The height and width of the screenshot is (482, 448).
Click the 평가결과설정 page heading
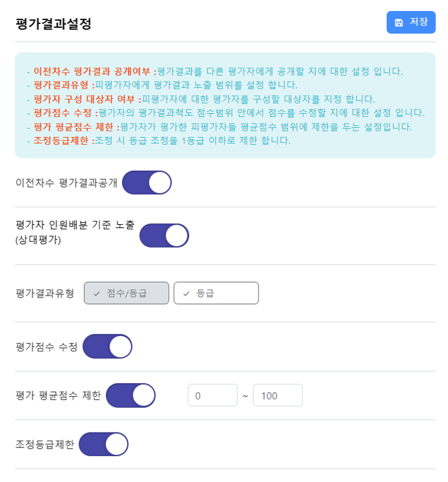point(53,24)
